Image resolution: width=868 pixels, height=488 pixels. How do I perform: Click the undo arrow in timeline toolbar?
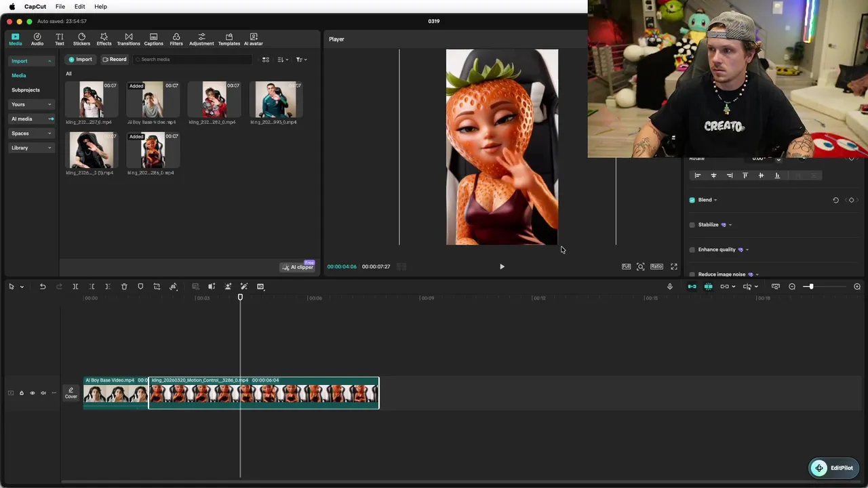click(43, 287)
